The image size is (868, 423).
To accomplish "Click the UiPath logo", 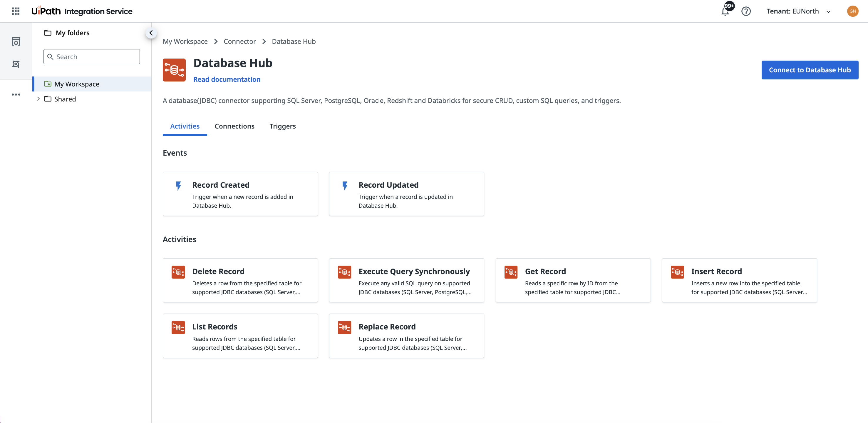I will pos(46,11).
